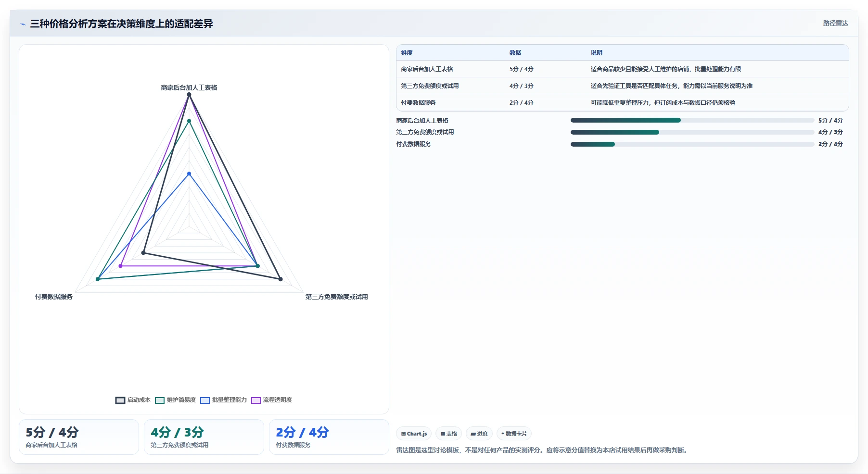This screenshot has height=474, width=868.
Task: Toggle the 维护简易度 legend swatch
Action: 160,400
